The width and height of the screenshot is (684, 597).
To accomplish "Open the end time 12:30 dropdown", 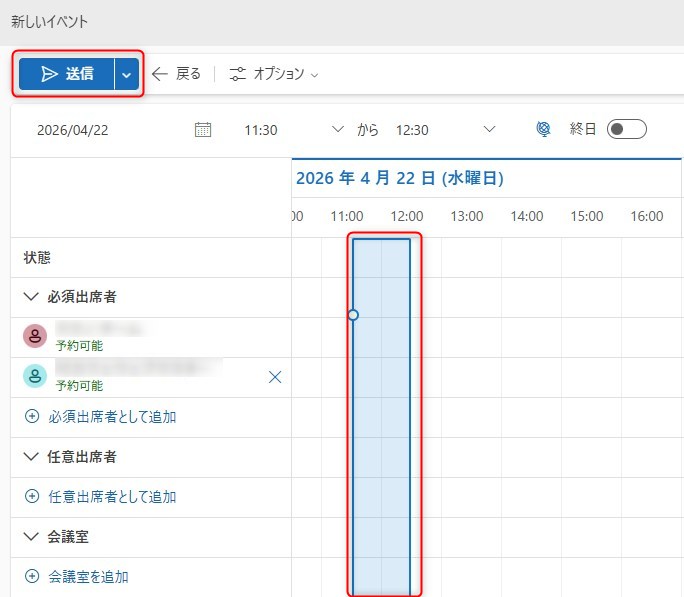I will 489,129.
